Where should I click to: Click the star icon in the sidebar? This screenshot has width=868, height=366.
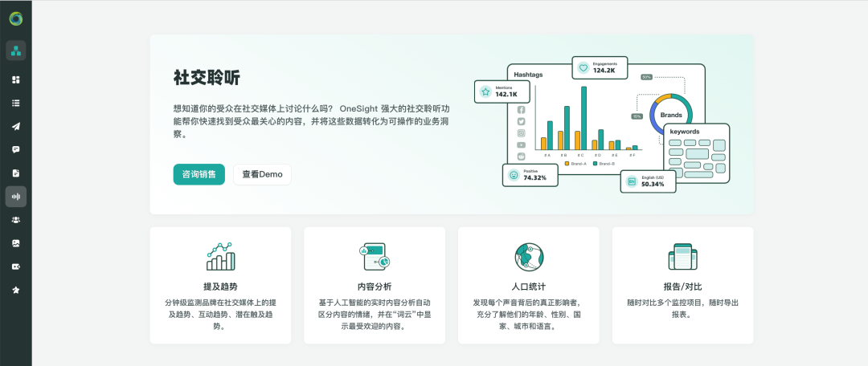16,290
